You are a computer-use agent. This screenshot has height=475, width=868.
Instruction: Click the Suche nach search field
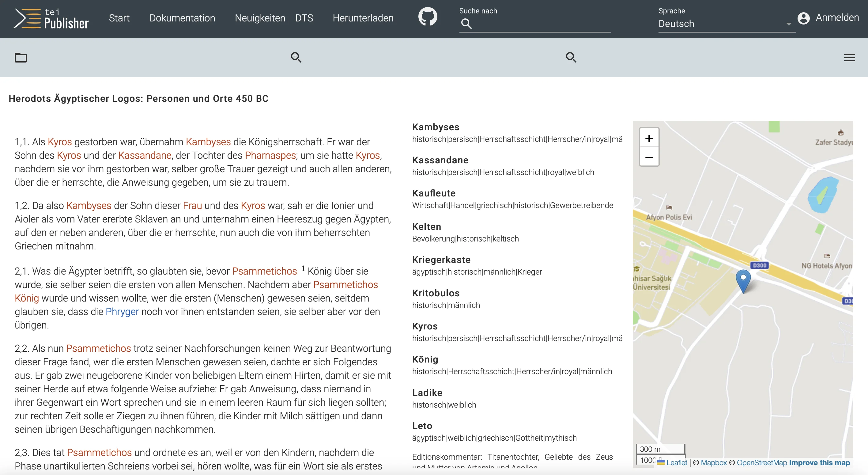pyautogui.click(x=539, y=24)
